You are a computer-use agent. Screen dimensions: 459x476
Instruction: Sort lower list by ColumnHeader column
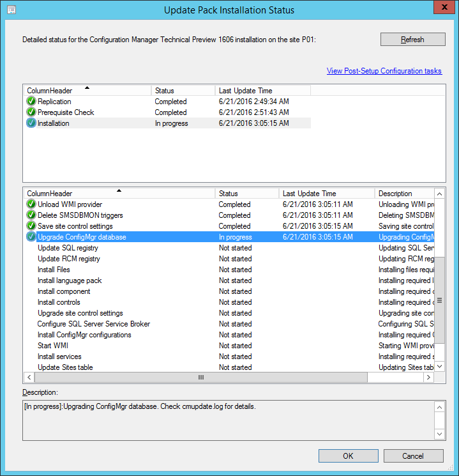(x=119, y=194)
